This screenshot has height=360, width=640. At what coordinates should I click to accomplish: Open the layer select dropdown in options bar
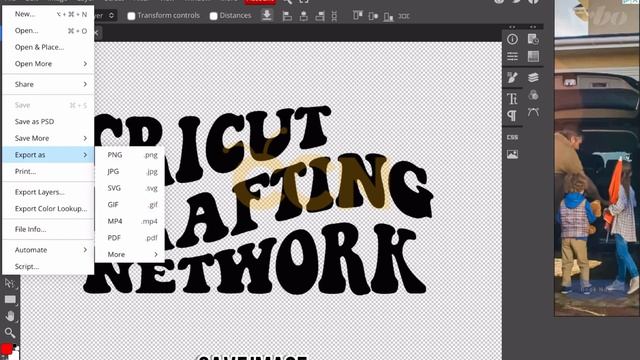pyautogui.click(x=105, y=16)
